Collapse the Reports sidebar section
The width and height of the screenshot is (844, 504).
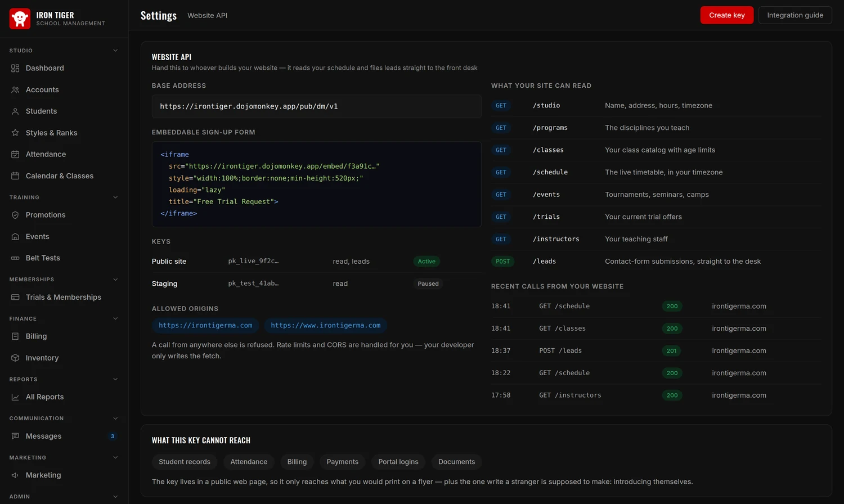click(x=115, y=379)
